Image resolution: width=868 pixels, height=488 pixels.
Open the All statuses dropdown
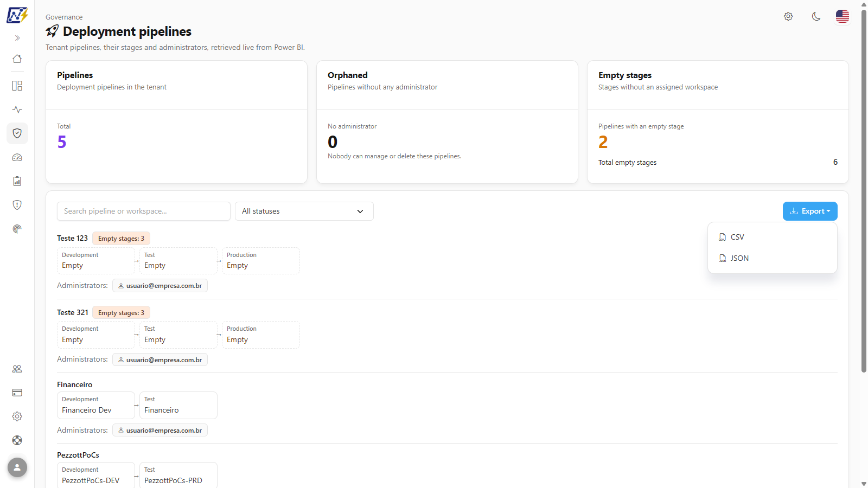click(304, 211)
